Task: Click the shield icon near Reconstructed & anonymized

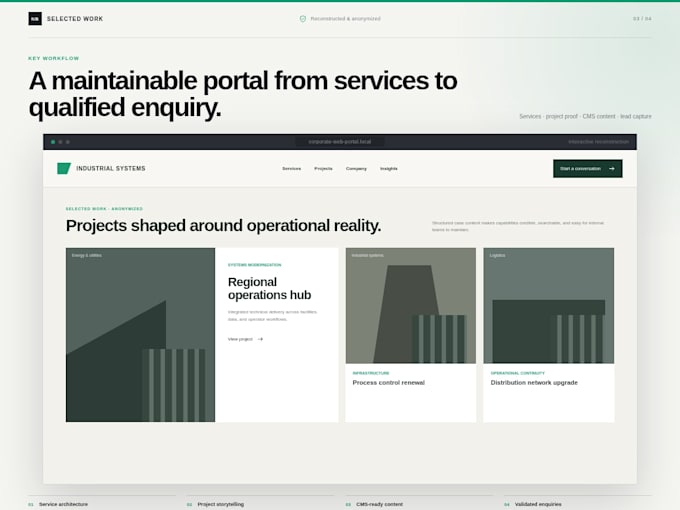Action: click(x=303, y=19)
